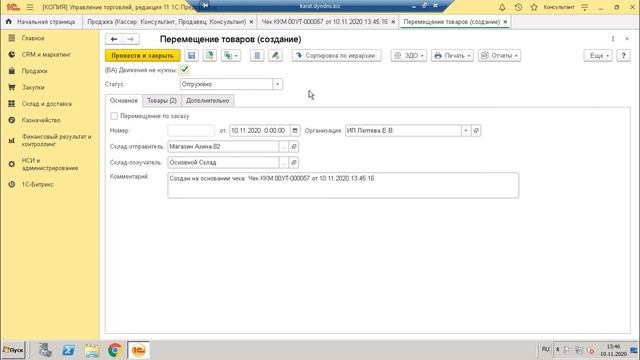Screen dimensions: 640x360
Task: Switch to the Основное tab
Action: (124, 100)
